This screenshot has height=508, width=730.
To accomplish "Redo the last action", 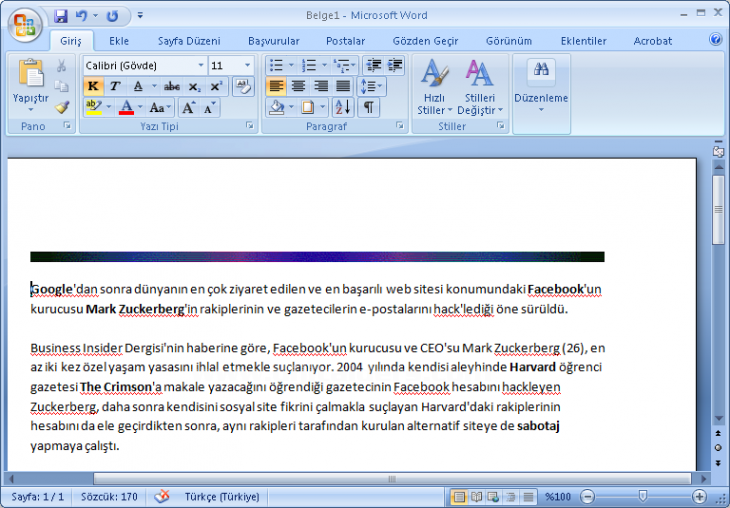I will (112, 16).
